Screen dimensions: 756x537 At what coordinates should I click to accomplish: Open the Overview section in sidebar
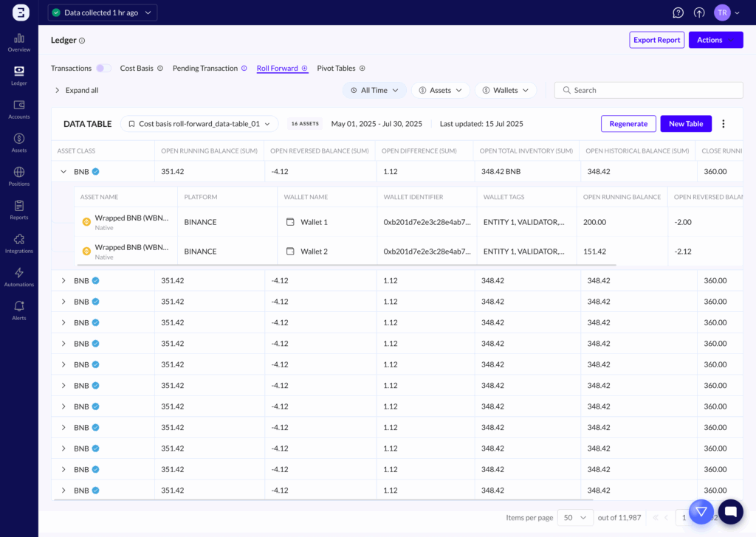click(x=19, y=42)
